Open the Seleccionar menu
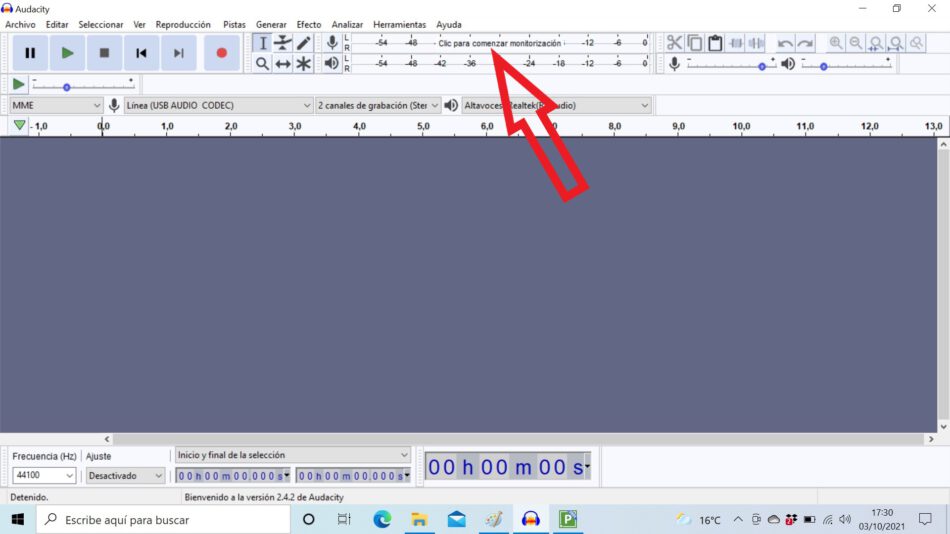 coord(101,25)
